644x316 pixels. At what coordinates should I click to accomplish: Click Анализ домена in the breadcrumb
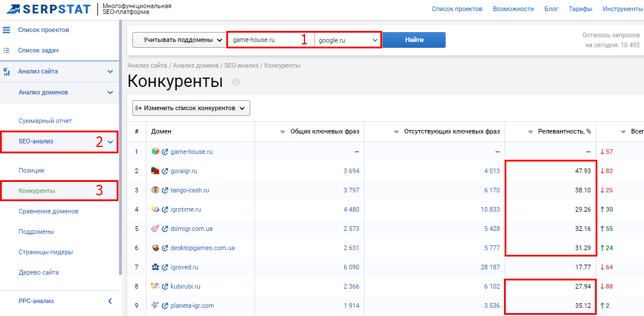197,66
